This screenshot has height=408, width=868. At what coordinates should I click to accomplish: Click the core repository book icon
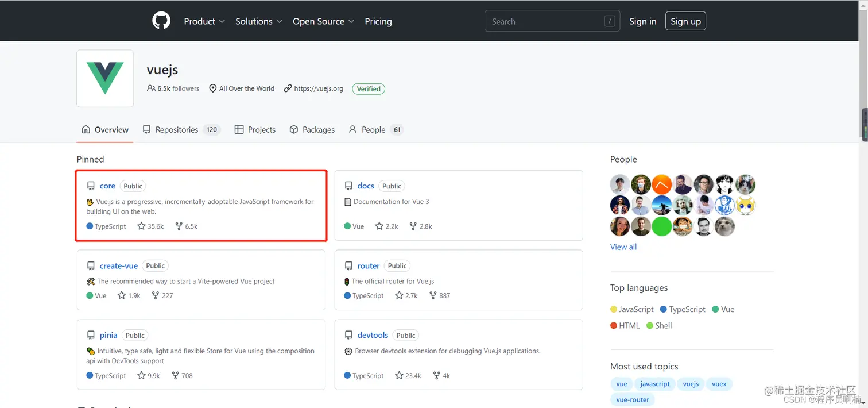click(x=91, y=186)
